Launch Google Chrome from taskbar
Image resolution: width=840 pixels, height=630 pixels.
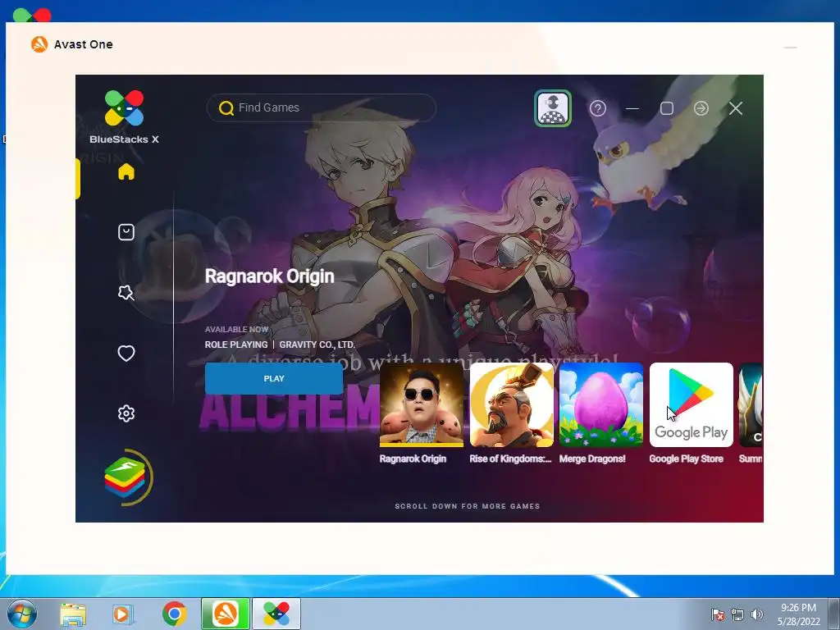click(x=174, y=614)
